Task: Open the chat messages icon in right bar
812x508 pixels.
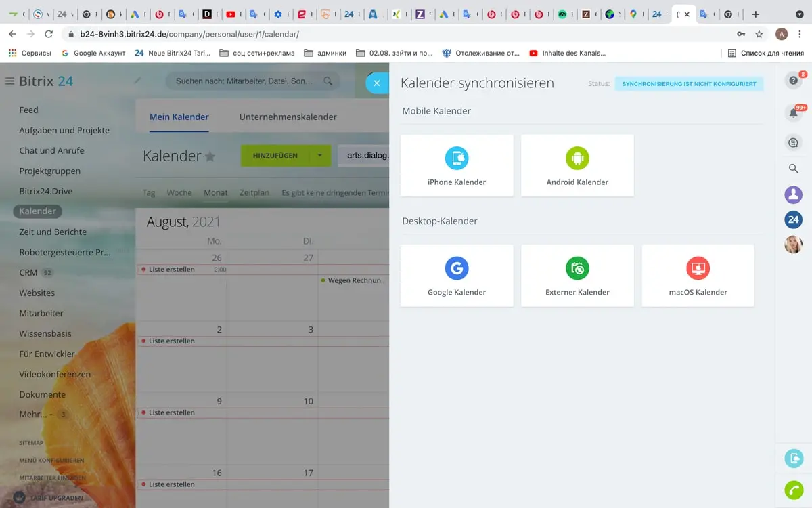Action: (x=793, y=142)
